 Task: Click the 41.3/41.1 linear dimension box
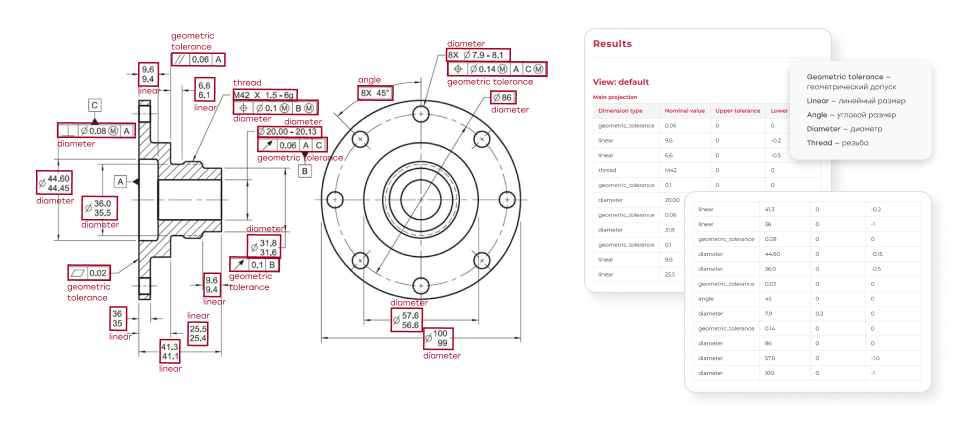pyautogui.click(x=170, y=351)
